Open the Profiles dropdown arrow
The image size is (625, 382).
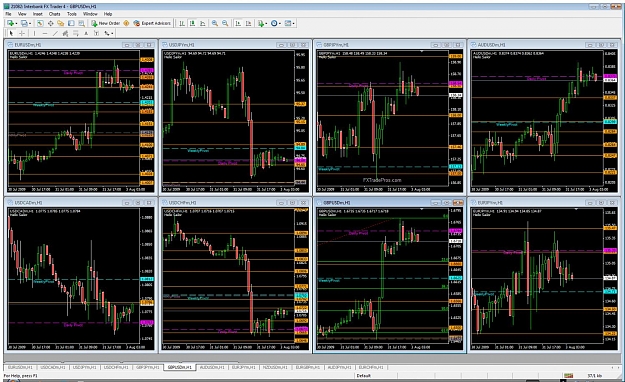[x=30, y=24]
